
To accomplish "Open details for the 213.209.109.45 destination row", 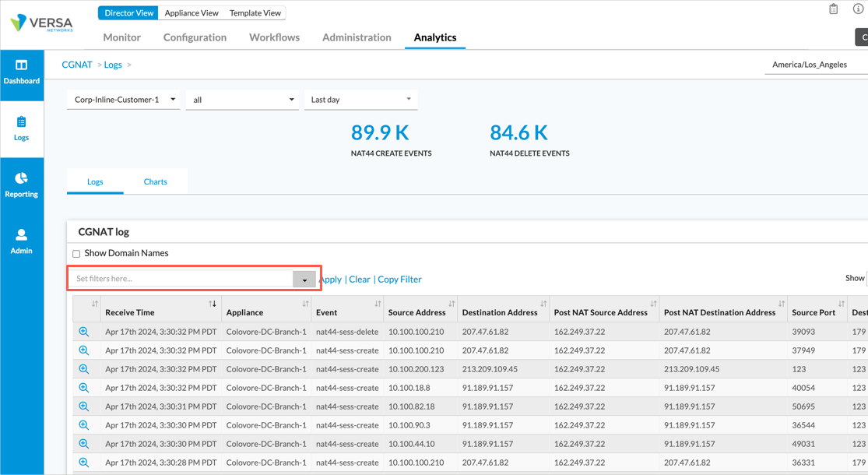I will click(83, 368).
